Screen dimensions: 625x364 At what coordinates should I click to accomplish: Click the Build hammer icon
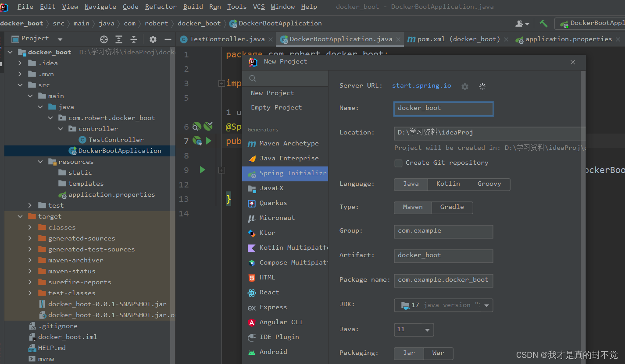(543, 24)
